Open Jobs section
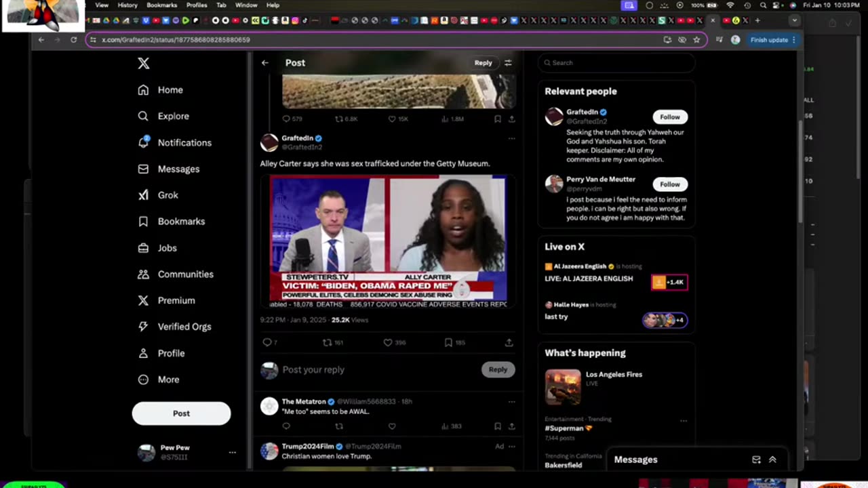The image size is (868, 488). [157, 248]
